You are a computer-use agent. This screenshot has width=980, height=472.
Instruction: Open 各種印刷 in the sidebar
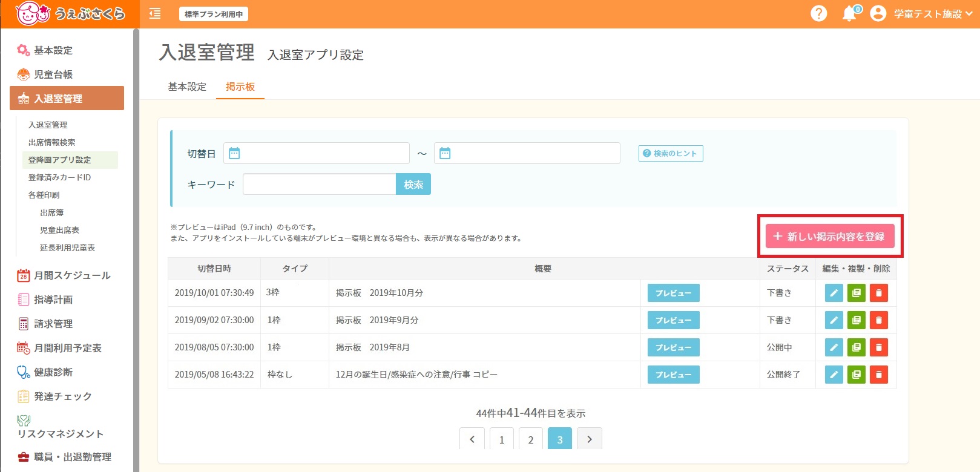coord(44,195)
